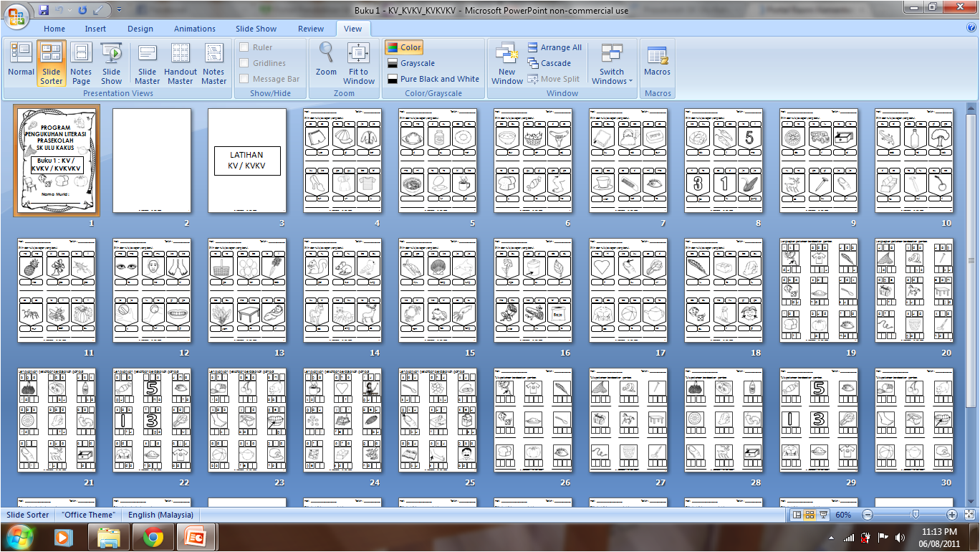Open Notes Page view
Viewport: 980px width, 552px height.
[81, 63]
